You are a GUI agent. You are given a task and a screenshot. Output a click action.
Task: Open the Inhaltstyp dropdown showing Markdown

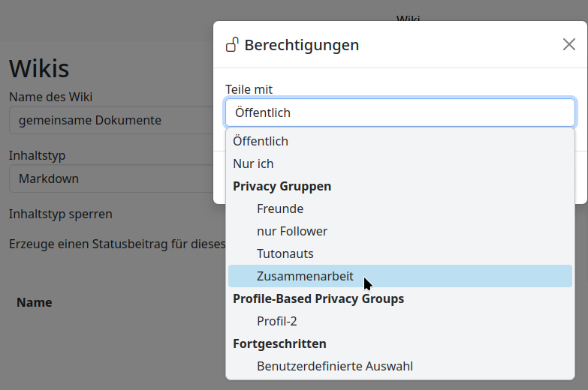point(113,178)
